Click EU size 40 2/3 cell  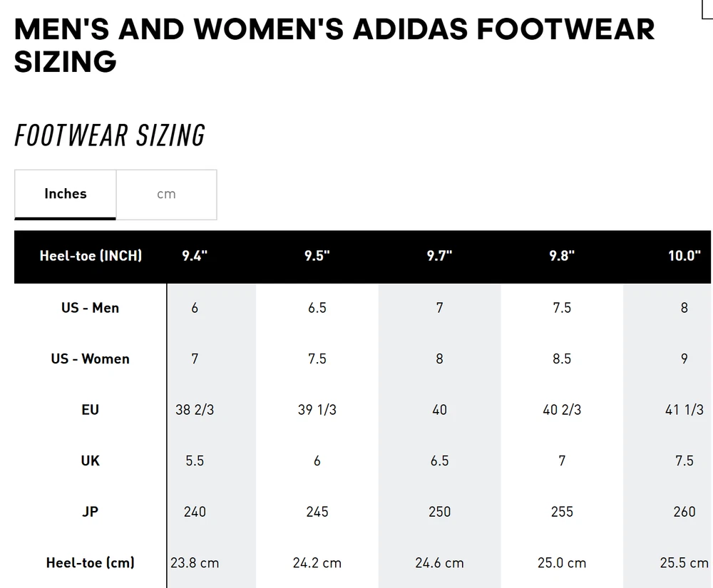562,410
